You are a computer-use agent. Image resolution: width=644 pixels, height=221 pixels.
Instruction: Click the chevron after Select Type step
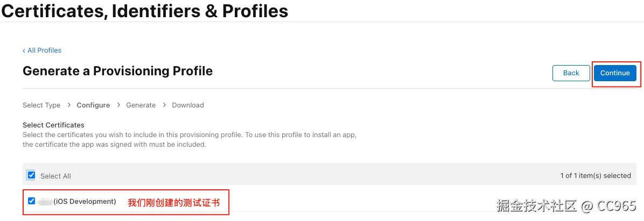68,105
